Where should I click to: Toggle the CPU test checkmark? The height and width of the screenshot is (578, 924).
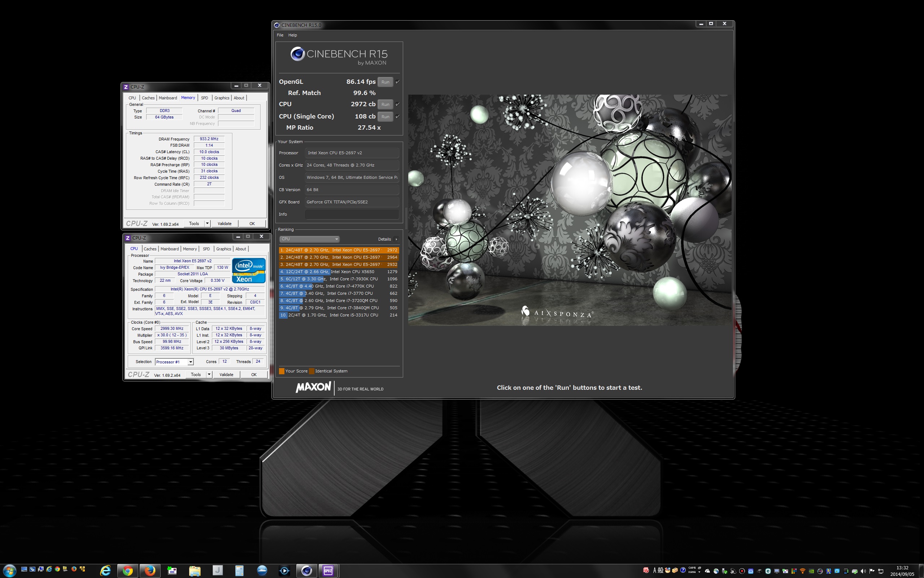click(397, 104)
